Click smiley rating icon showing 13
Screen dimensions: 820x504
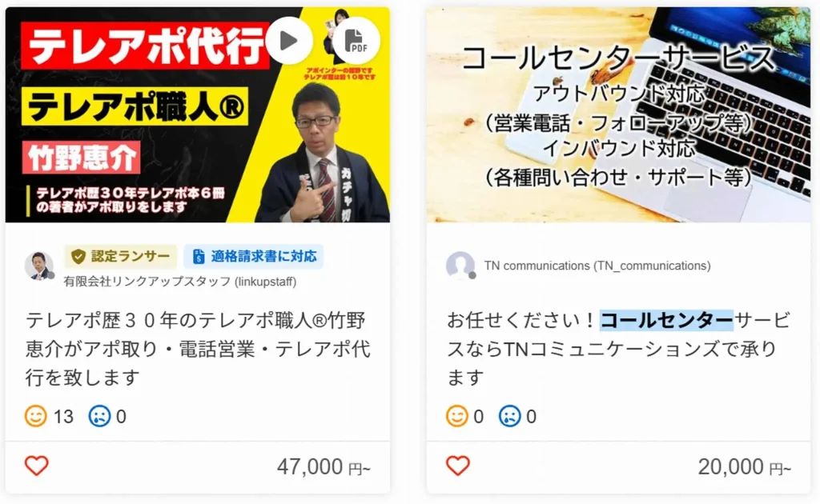(x=35, y=416)
